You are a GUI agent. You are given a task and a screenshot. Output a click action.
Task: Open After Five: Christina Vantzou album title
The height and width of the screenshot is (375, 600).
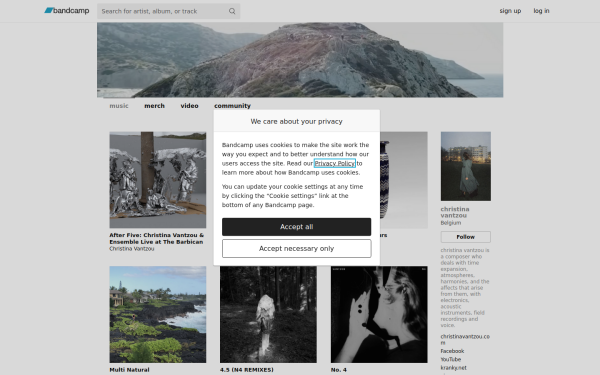[157, 238]
